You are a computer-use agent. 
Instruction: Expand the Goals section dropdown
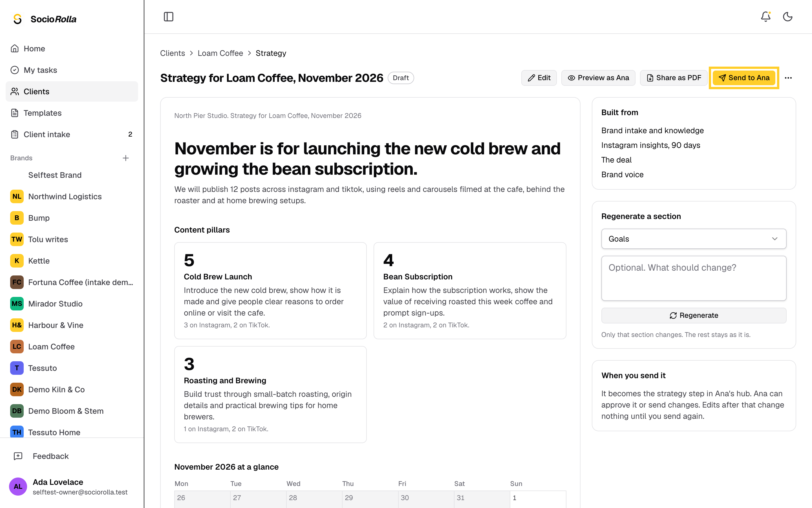694,239
